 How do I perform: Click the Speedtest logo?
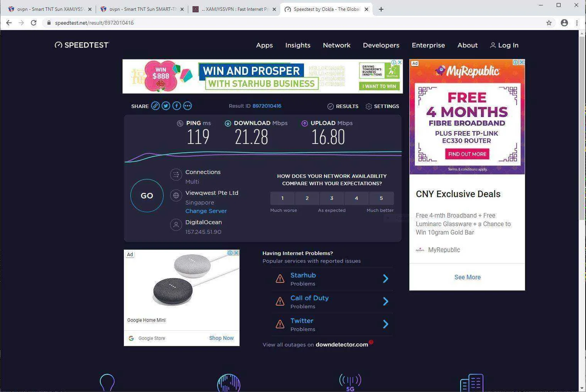pyautogui.click(x=82, y=45)
